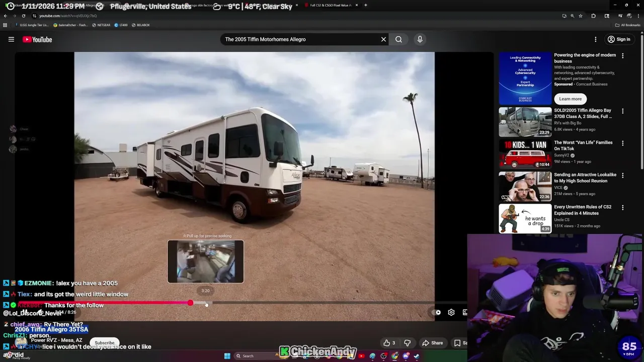Open browser apps grid icon
Viewport: 644px width, 362px height.
(x=5, y=25)
